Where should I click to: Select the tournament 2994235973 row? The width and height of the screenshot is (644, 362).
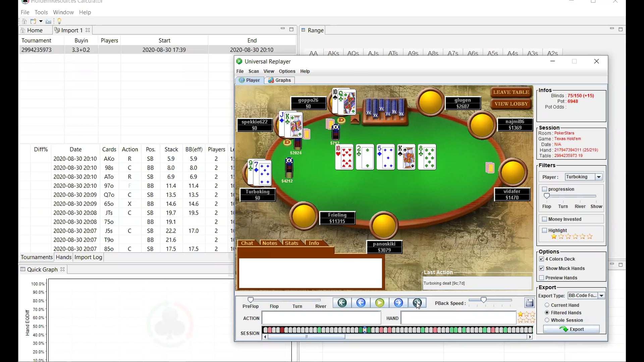[158, 50]
